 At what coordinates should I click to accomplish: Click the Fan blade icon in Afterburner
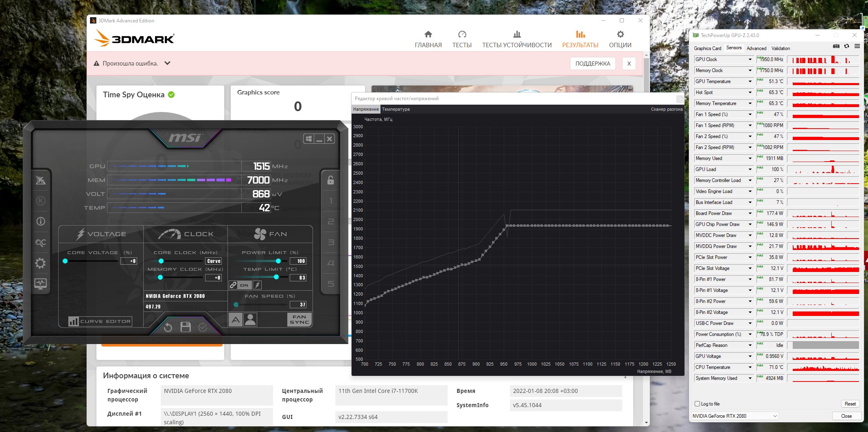tap(260, 234)
